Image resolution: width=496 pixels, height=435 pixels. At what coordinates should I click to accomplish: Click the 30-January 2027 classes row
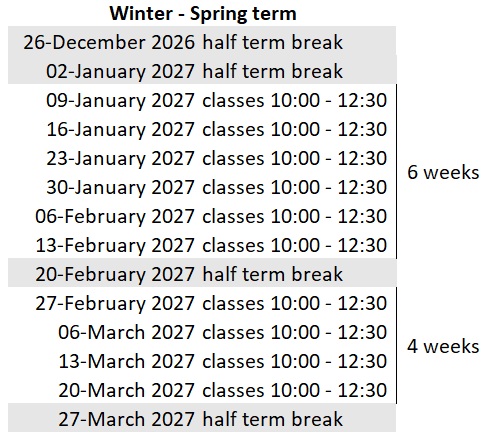click(202, 187)
